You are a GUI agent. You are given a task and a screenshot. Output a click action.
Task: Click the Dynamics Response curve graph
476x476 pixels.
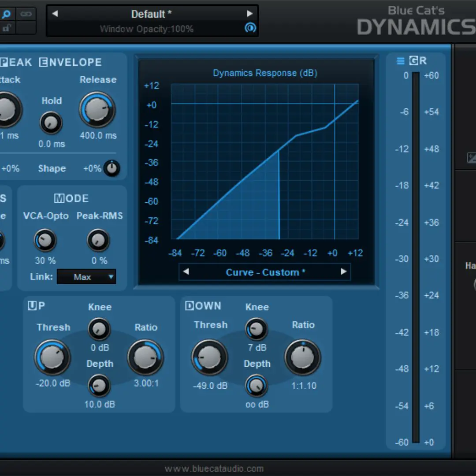(x=265, y=162)
